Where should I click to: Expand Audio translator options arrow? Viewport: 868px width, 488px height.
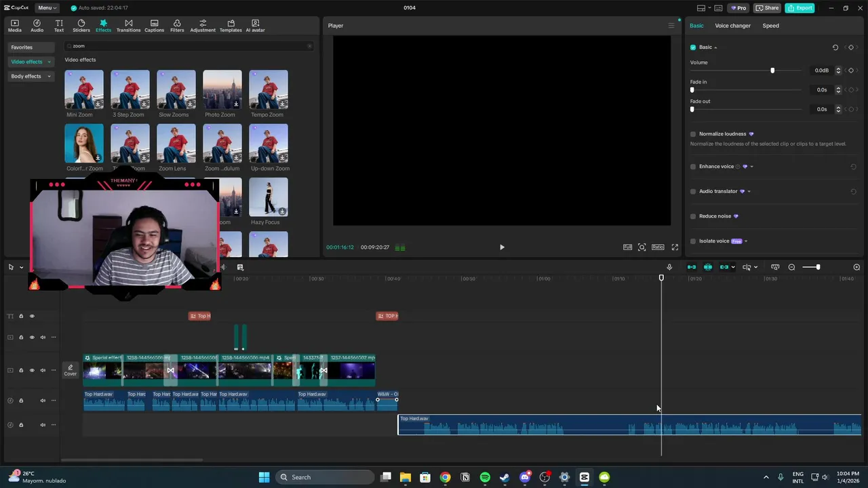(749, 192)
